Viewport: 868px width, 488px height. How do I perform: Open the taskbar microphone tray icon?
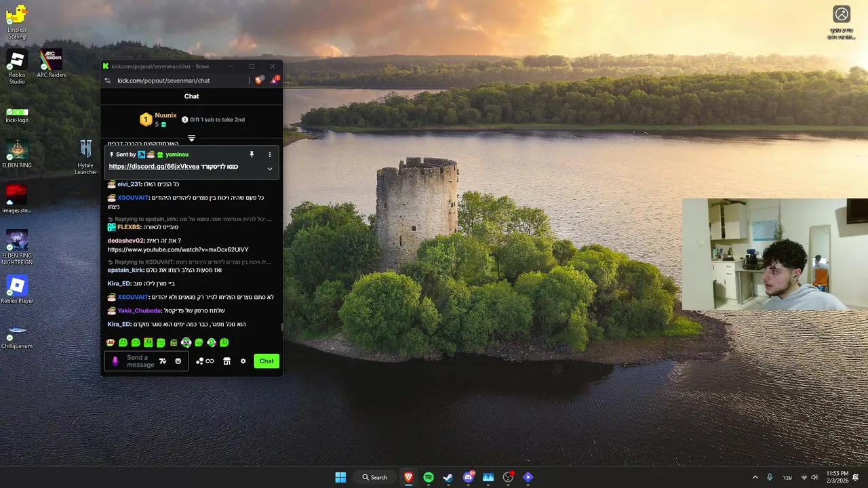(770, 477)
